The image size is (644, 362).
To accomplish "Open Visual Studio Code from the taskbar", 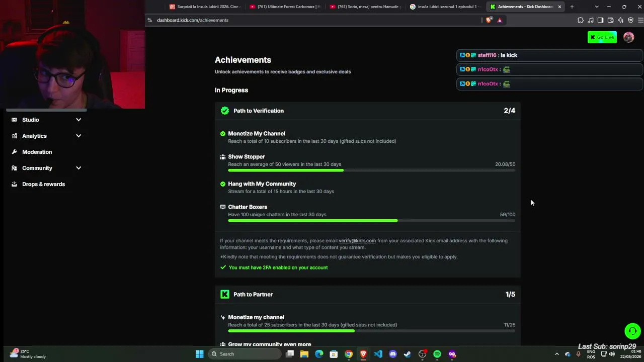I will [x=378, y=354].
